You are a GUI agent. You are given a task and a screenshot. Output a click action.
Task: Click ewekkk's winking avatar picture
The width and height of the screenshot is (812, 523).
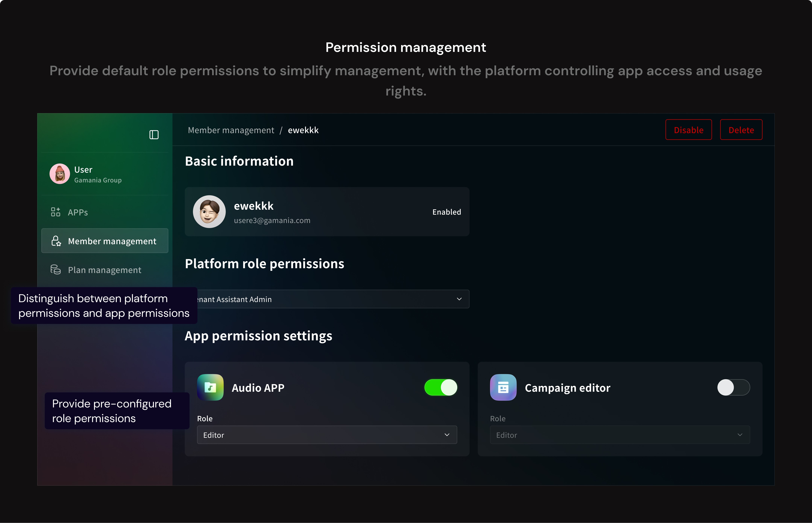209,211
